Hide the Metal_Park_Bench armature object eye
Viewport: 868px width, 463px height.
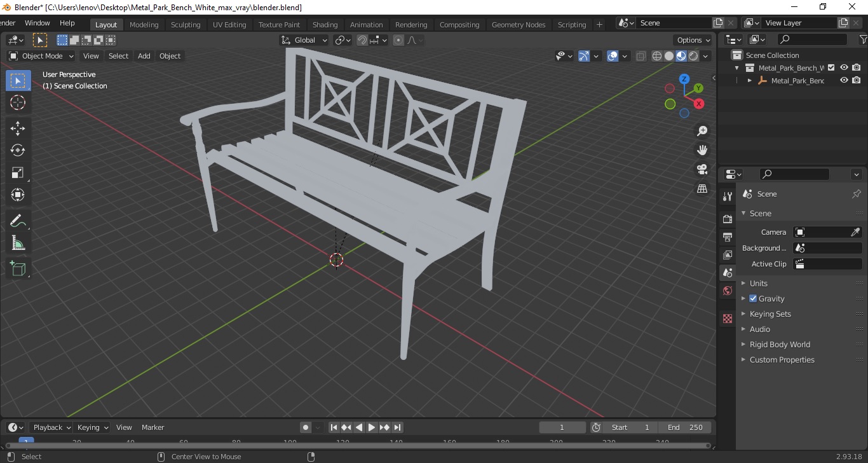click(844, 80)
